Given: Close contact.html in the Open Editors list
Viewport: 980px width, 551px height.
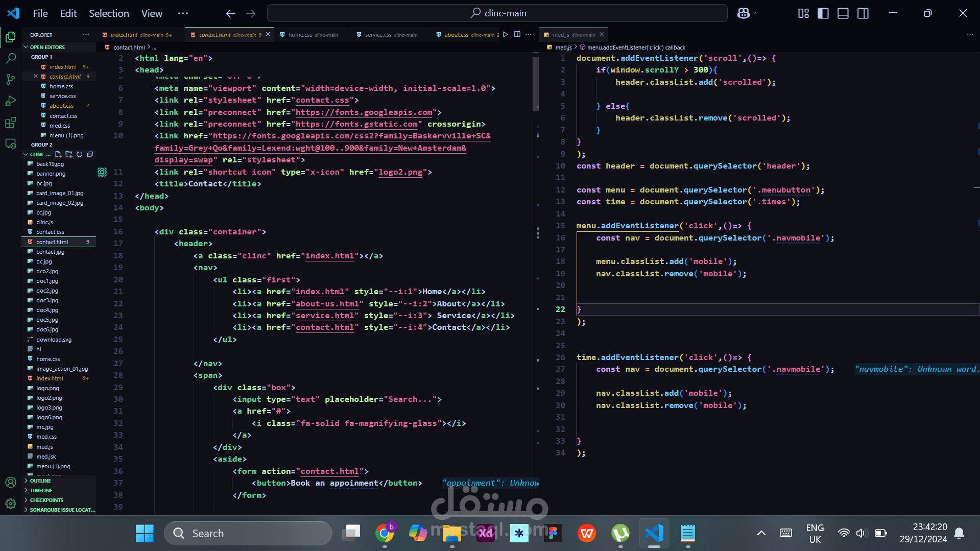Looking at the screenshot, I should [36, 77].
